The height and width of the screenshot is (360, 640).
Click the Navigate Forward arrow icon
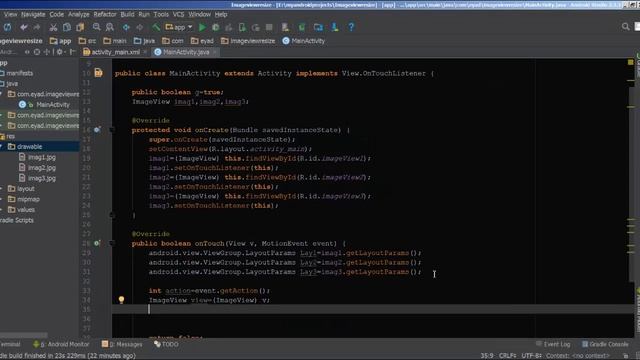point(140,27)
